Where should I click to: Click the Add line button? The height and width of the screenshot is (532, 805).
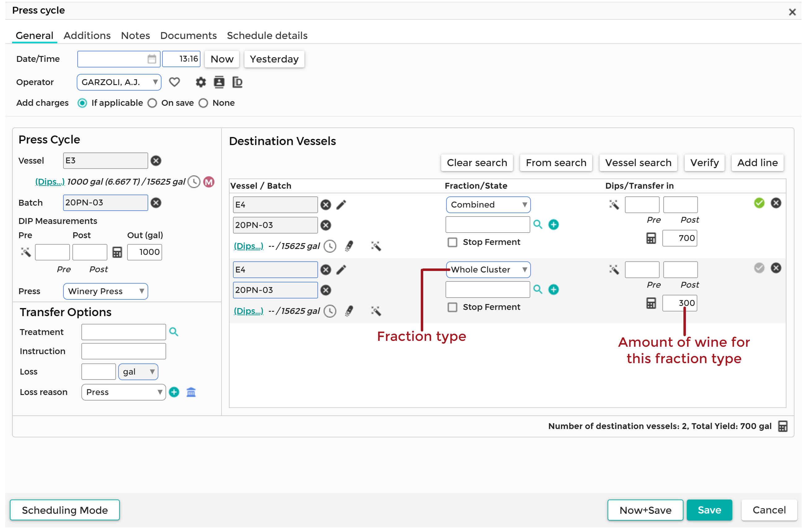(x=757, y=163)
